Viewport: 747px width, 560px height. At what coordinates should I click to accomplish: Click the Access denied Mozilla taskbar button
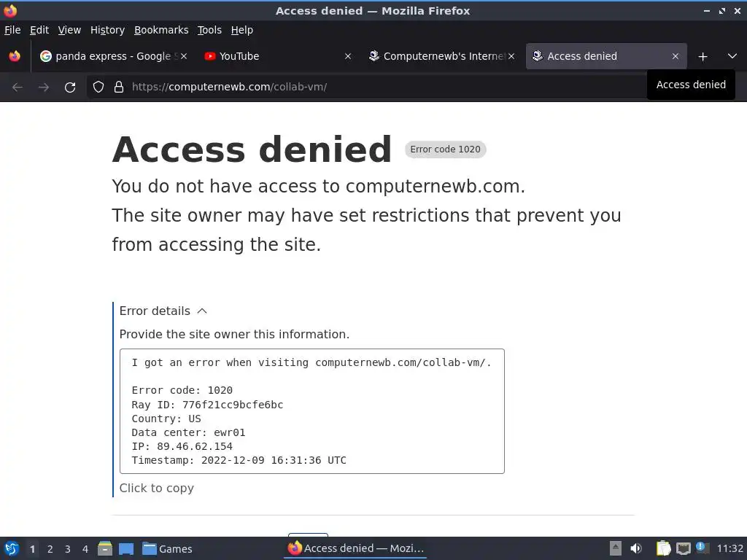(x=356, y=548)
